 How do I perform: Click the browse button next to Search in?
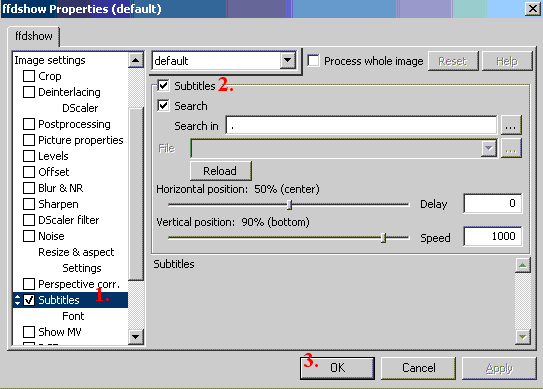tap(511, 125)
